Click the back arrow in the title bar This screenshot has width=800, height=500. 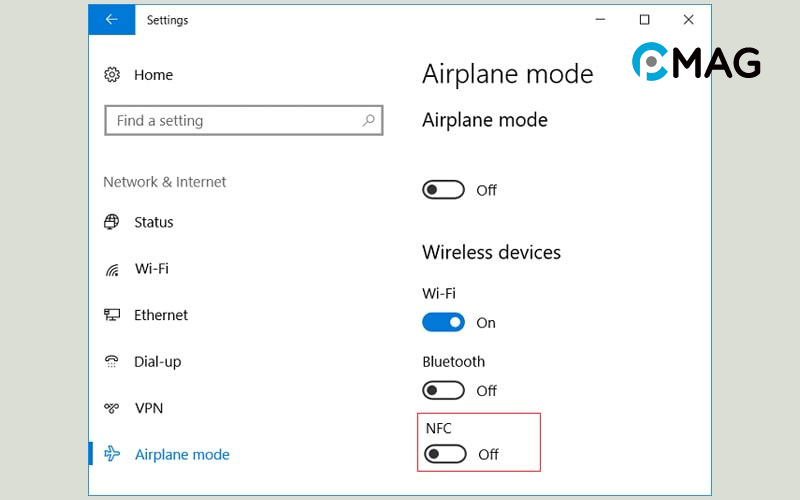(111, 19)
